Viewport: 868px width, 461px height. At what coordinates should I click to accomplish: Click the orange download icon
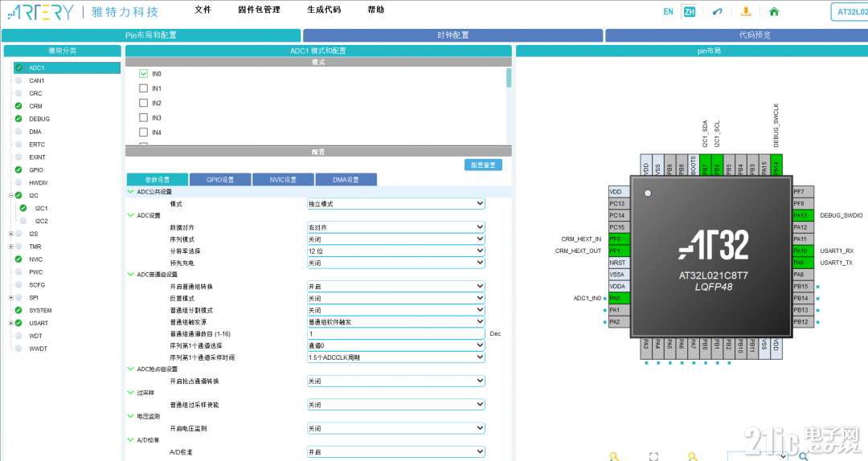pos(746,11)
